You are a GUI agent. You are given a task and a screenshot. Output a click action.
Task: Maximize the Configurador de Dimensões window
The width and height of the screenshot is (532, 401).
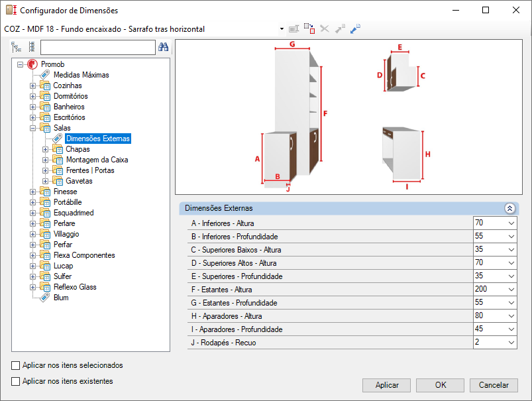(x=486, y=10)
